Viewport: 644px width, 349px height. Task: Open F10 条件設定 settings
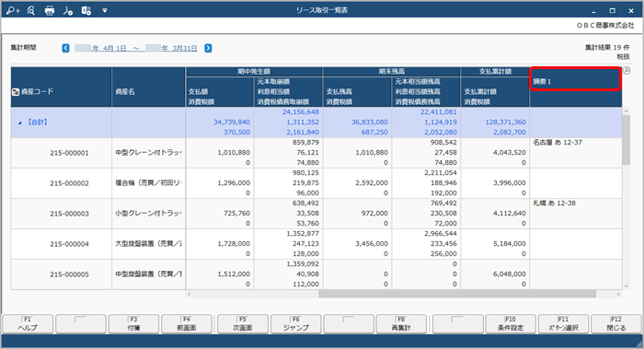pyautogui.click(x=510, y=324)
